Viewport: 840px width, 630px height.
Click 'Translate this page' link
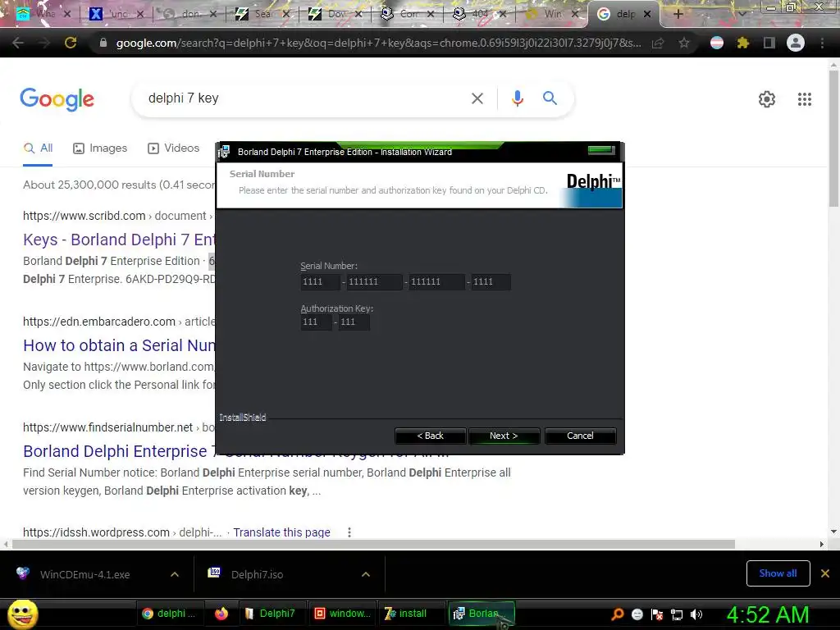tap(282, 532)
